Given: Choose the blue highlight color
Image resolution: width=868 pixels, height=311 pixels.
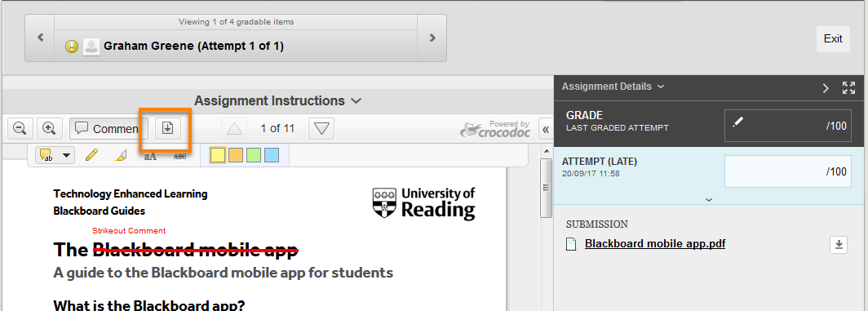Looking at the screenshot, I should (x=271, y=156).
